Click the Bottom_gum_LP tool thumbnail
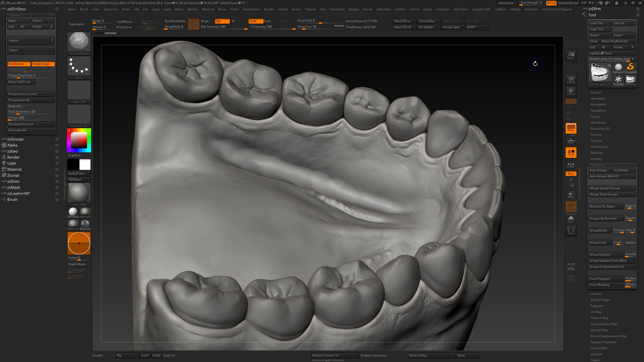This screenshot has height=362, width=644. [x=600, y=72]
